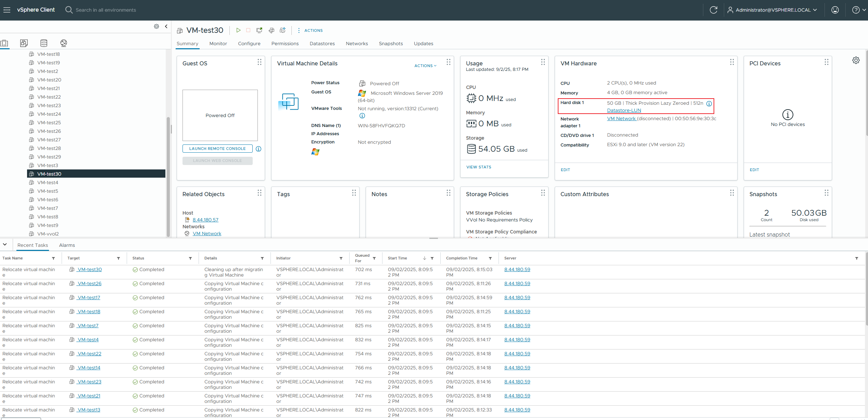Power on VM with green play icon

point(238,30)
